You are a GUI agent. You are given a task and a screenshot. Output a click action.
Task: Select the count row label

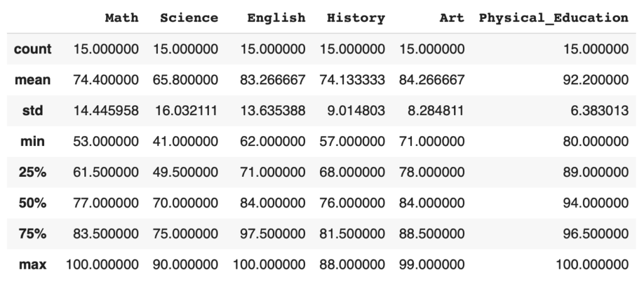(x=32, y=49)
